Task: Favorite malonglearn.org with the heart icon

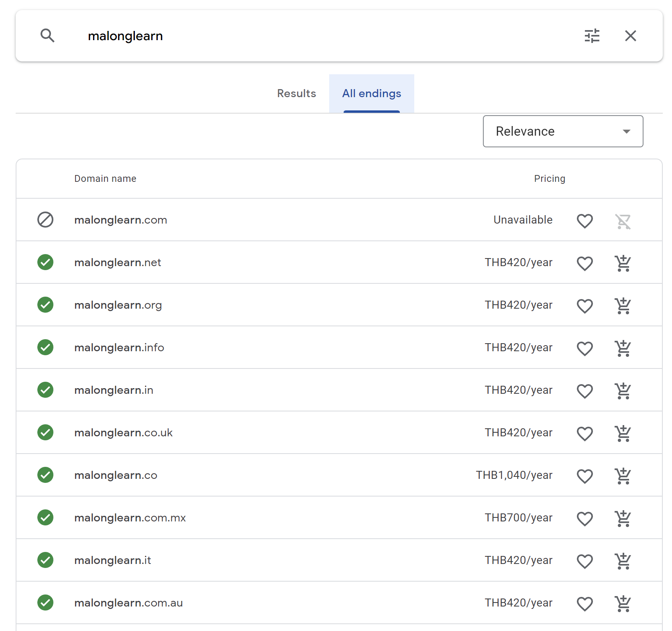Action: click(x=584, y=306)
